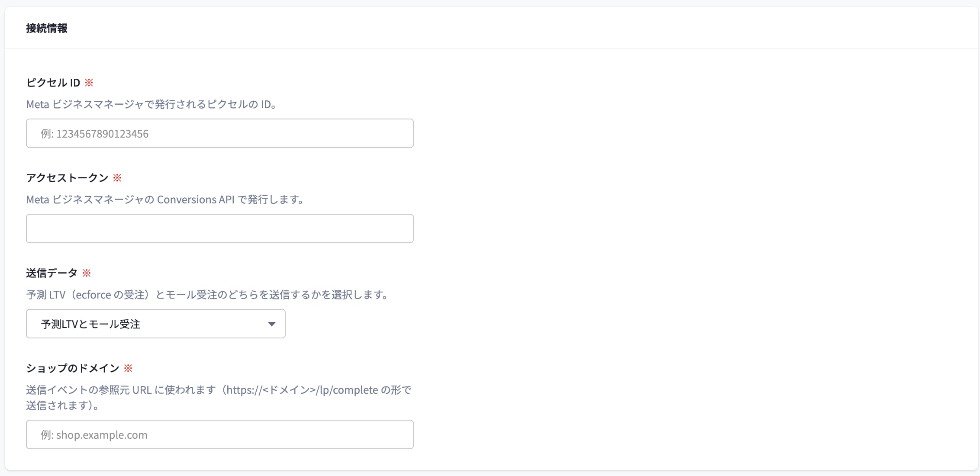Focus the empty アクセストークン text field
The width and height of the screenshot is (980, 476).
pos(220,228)
